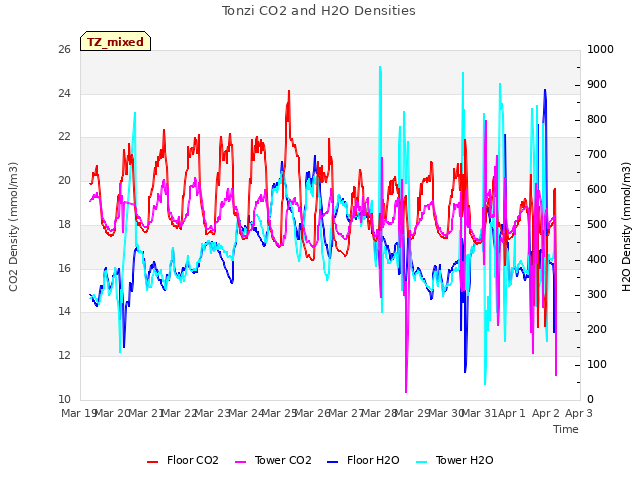Select the blue Floor H2O legend swatch
This screenshot has width=640, height=480.
pyautogui.click(x=333, y=462)
